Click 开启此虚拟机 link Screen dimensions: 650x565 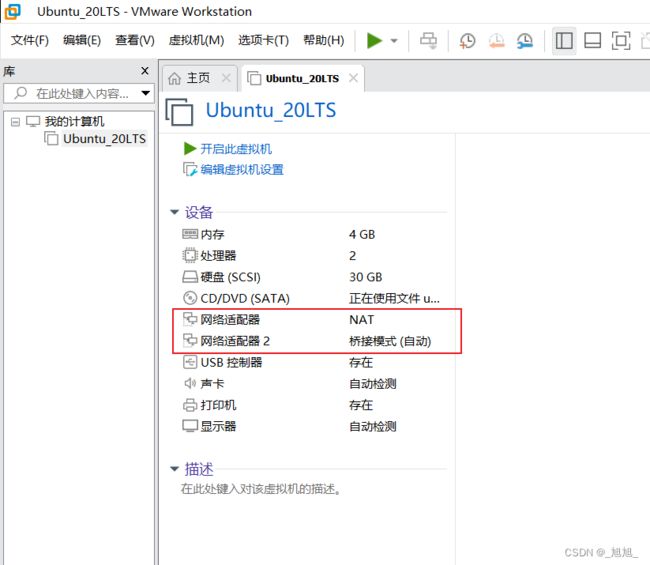pos(236,149)
